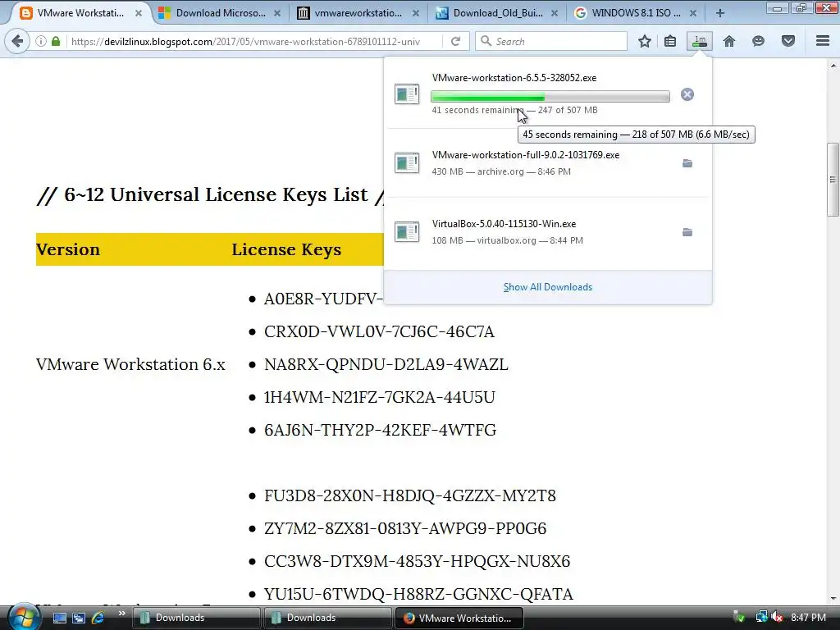Open containing folder for VirtualBox-5.0.40 download

[x=687, y=232]
